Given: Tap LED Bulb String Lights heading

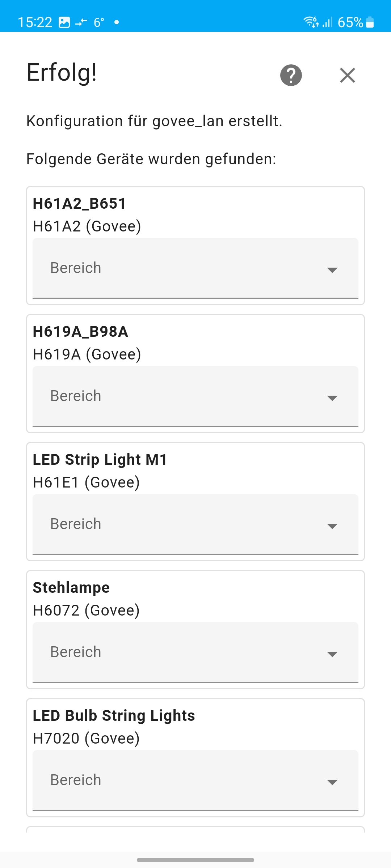Looking at the screenshot, I should point(114,716).
